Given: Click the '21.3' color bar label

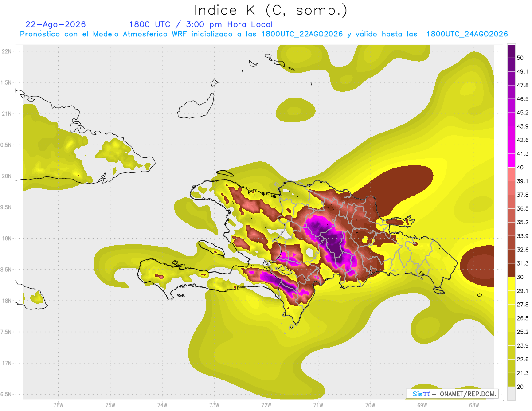Looking at the screenshot, I should click(x=523, y=373).
